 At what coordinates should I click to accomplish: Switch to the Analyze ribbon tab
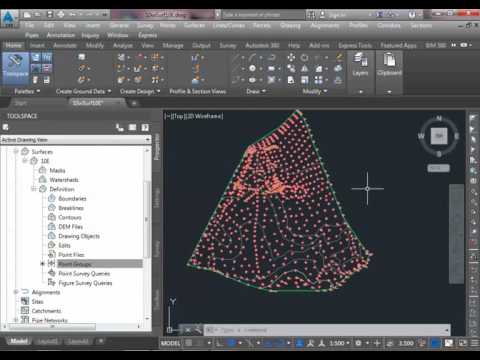coord(123,45)
